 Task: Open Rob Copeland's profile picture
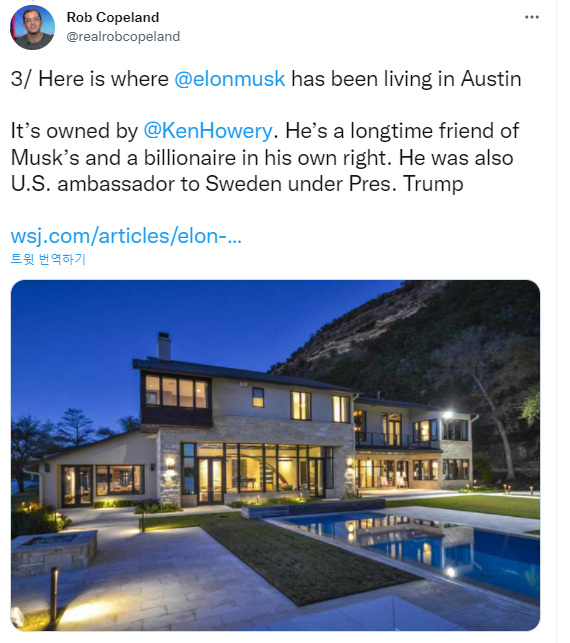(x=32, y=27)
